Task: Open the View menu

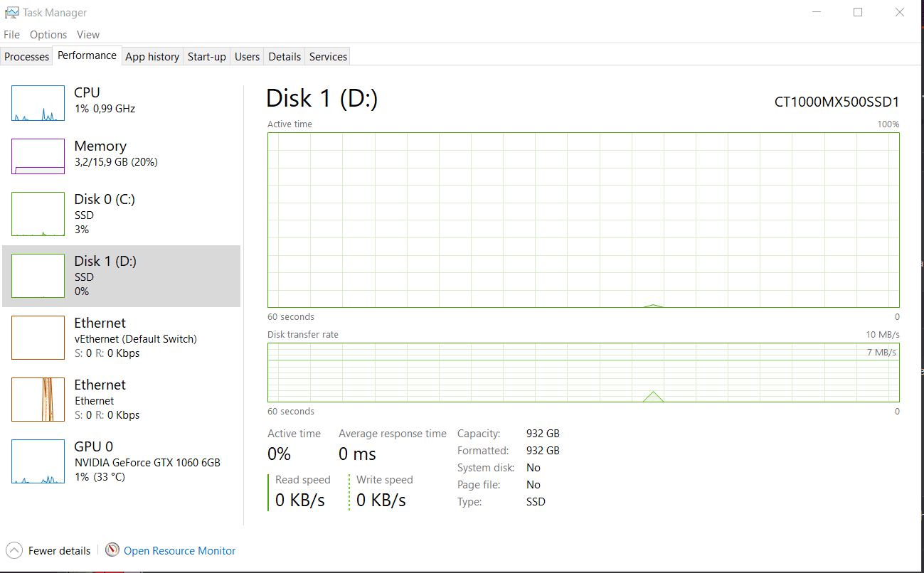Action: point(88,35)
